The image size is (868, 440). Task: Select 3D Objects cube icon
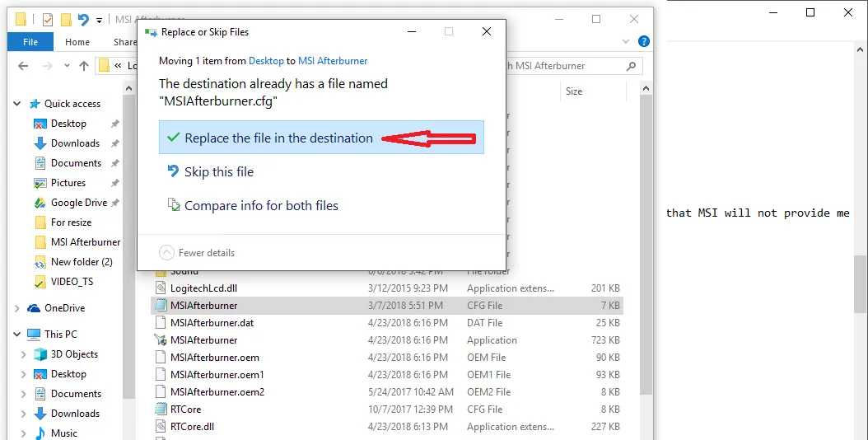coord(40,354)
